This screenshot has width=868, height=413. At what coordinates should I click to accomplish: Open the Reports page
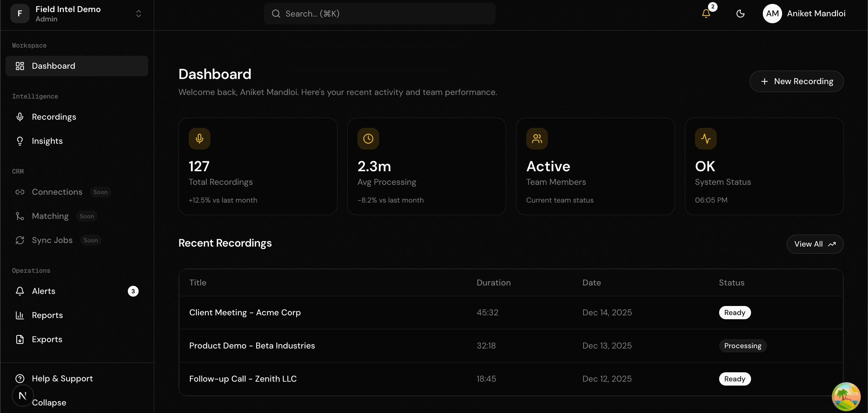click(x=77, y=315)
